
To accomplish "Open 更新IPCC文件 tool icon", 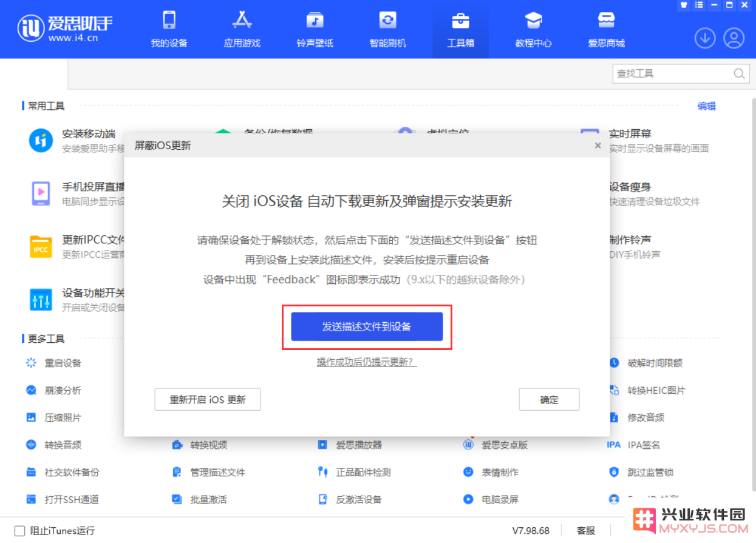I will [41, 246].
